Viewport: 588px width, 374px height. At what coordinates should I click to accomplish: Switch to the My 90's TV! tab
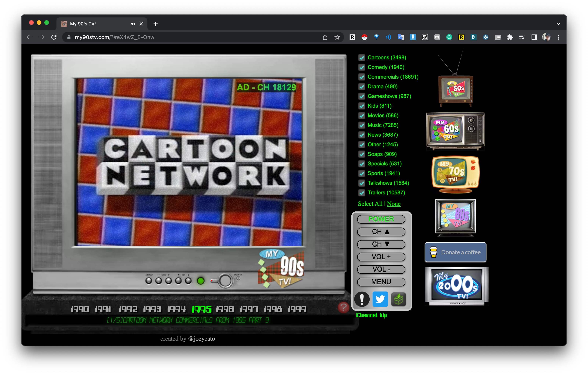point(102,24)
